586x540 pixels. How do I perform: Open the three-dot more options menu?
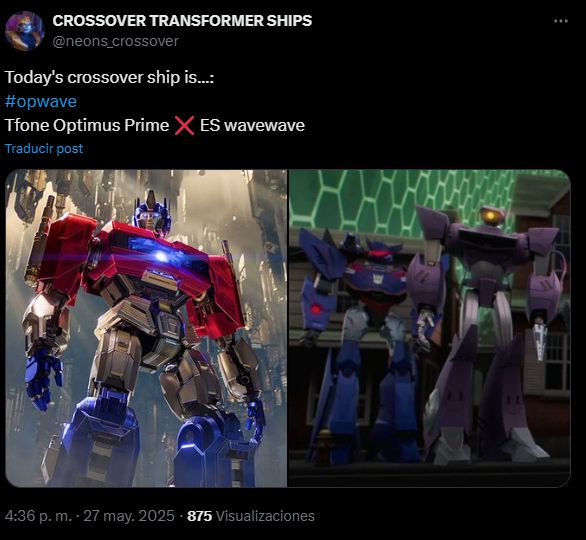pos(561,21)
